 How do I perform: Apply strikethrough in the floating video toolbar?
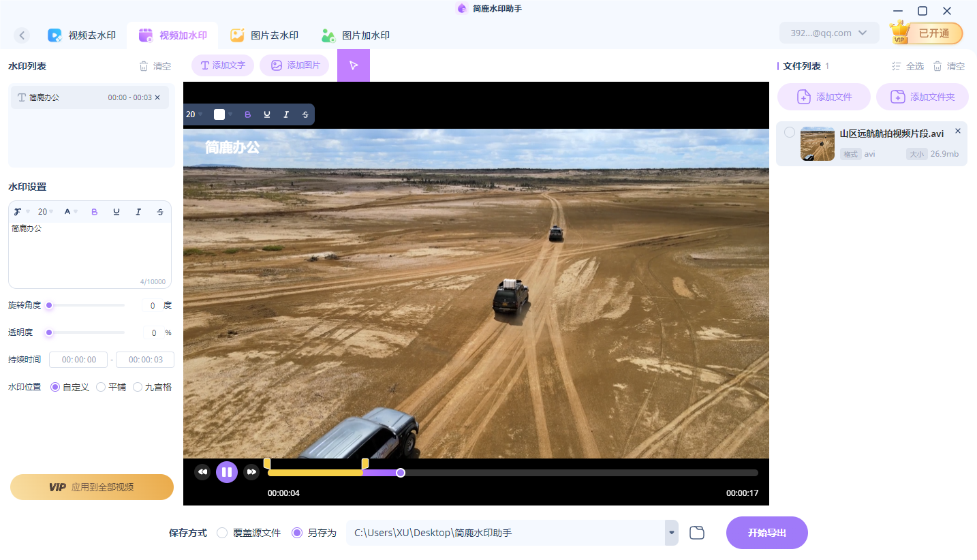pyautogui.click(x=305, y=114)
